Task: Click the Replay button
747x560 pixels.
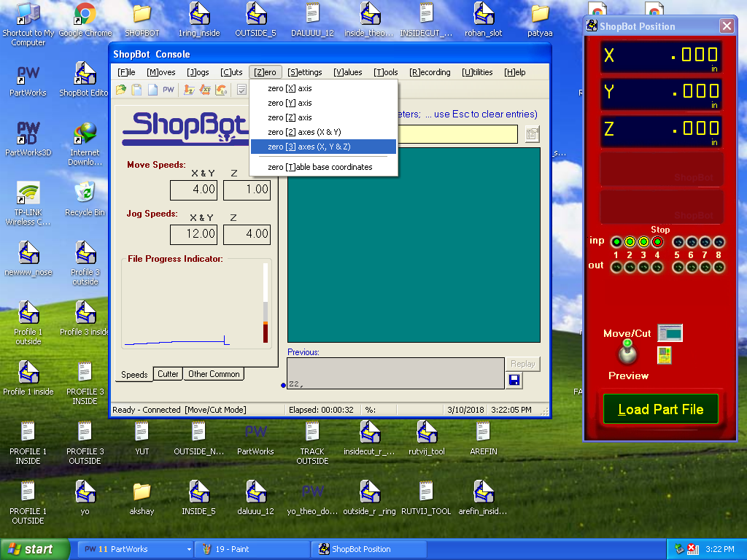Action: point(522,364)
